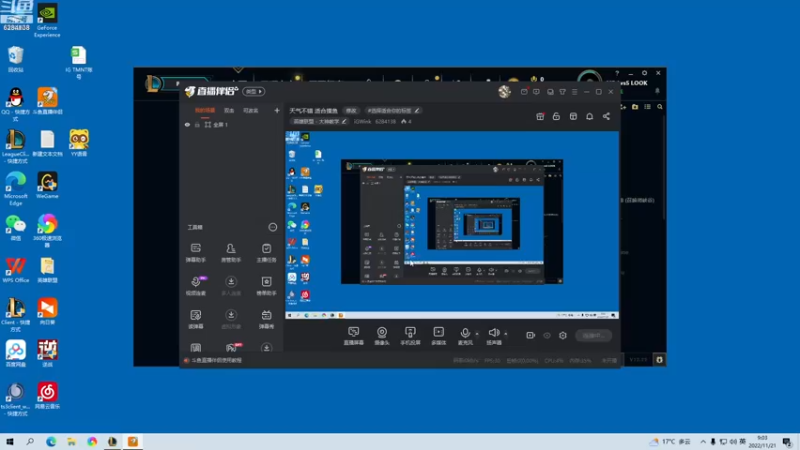Expand the microphone options arrow
The height and width of the screenshot is (450, 800).
pyautogui.click(x=477, y=334)
